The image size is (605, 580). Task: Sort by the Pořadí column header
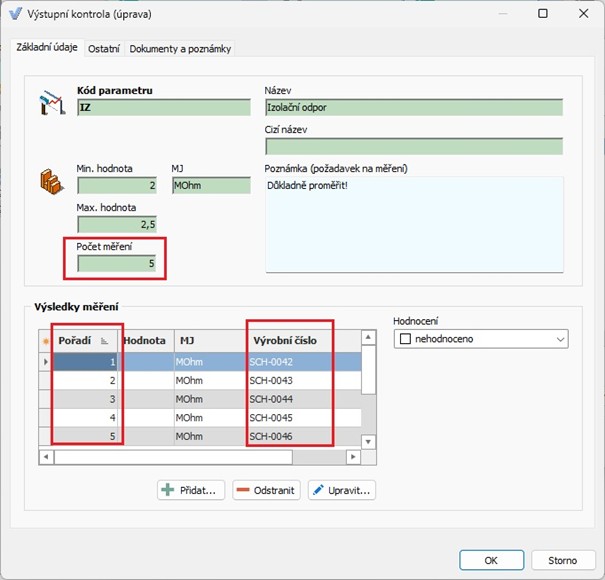pyautogui.click(x=85, y=341)
